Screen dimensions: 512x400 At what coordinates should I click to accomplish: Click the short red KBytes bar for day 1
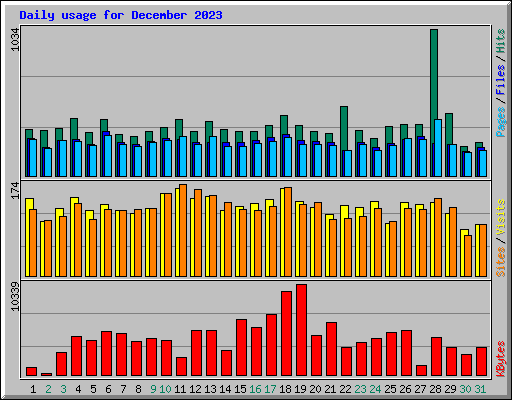31,372
